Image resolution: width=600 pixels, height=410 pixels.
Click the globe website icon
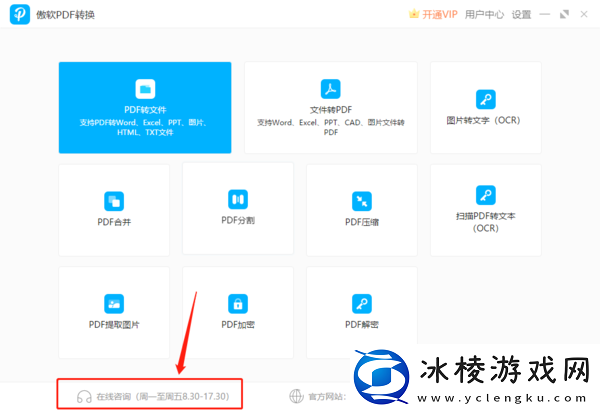[x=297, y=396]
